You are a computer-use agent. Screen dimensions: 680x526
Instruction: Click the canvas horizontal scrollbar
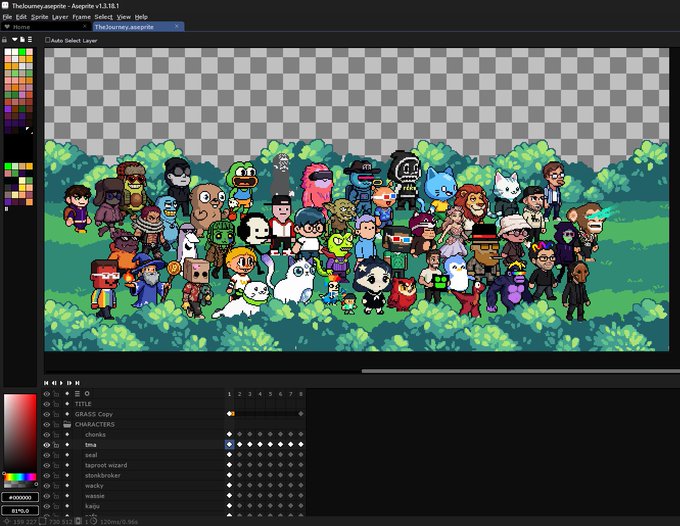click(520, 371)
